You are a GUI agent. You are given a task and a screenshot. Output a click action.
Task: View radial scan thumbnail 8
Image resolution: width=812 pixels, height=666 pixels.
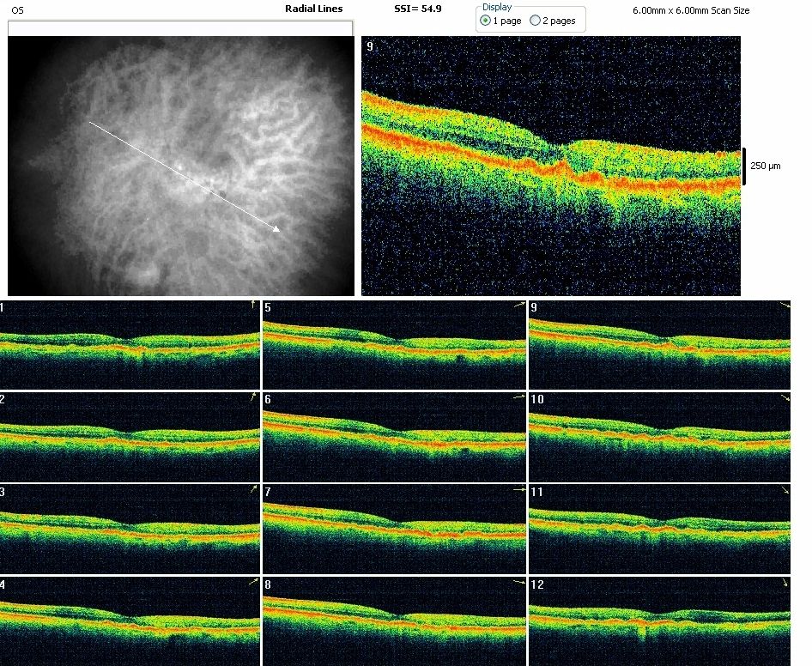394,620
